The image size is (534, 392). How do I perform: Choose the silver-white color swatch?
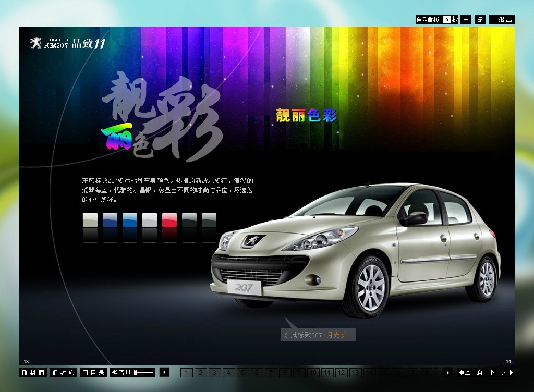click(150, 220)
